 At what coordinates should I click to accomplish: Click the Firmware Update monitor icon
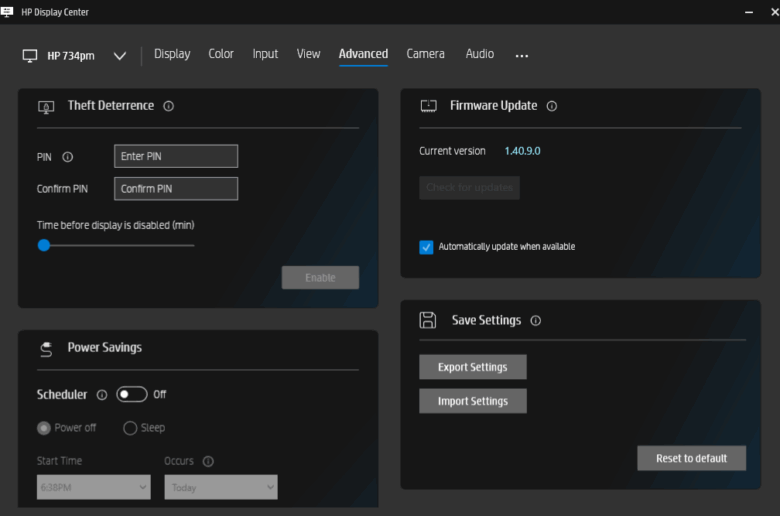(x=428, y=106)
